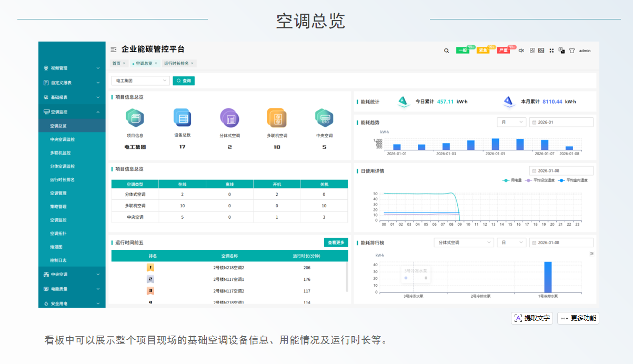Enter fullscreen mode using the expand icon
Screen dimensions: 633x364
(551, 51)
